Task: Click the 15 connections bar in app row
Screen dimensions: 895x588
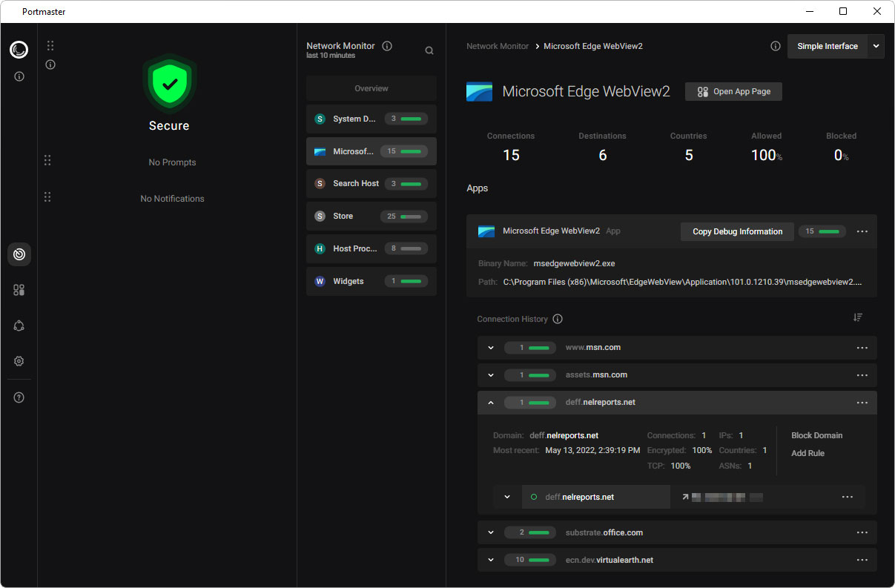Action: pyautogui.click(x=822, y=231)
